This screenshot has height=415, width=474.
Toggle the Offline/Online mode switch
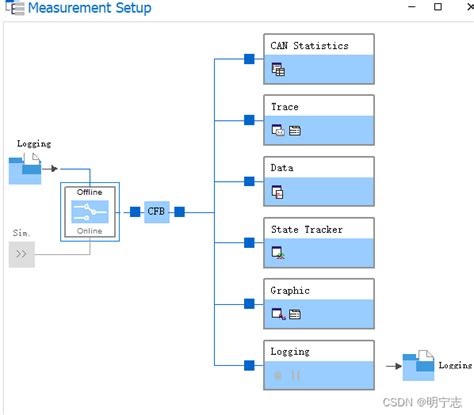pyautogui.click(x=90, y=212)
